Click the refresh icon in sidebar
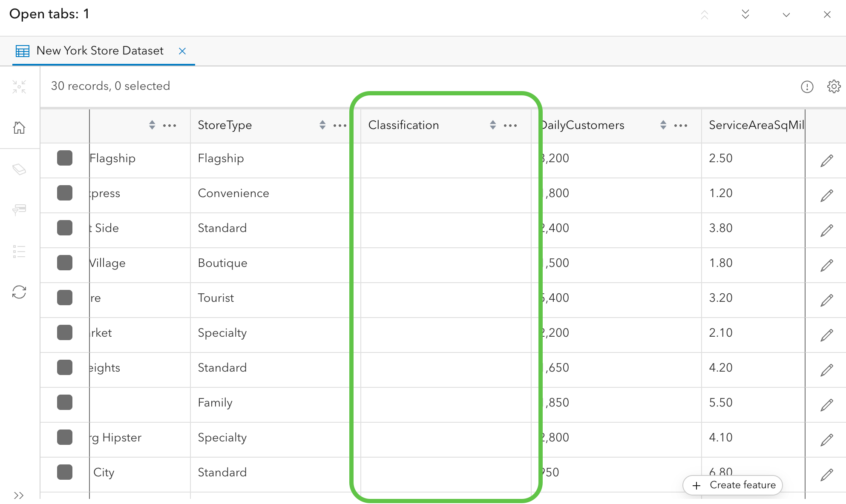This screenshot has height=504, width=846. tap(19, 292)
